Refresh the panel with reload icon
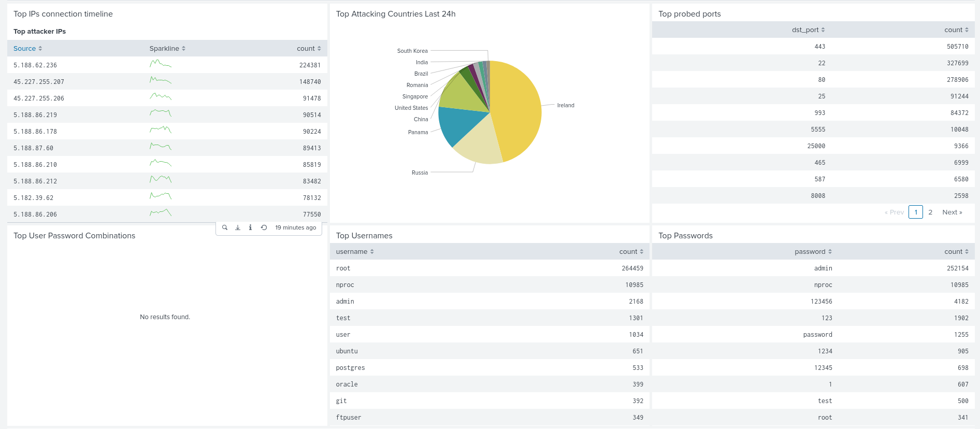 pos(264,227)
